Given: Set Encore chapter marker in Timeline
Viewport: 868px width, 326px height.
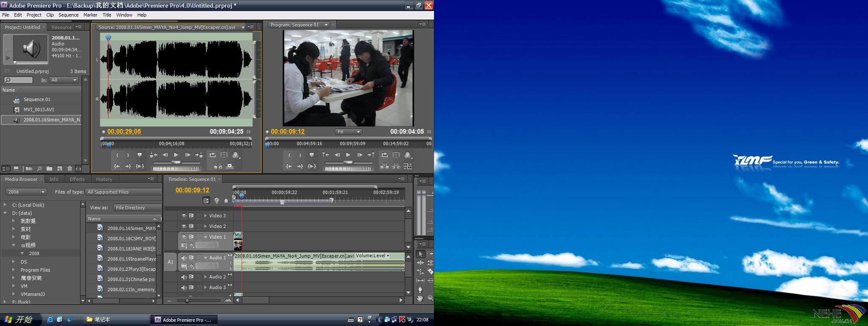Looking at the screenshot, I should tap(217, 200).
